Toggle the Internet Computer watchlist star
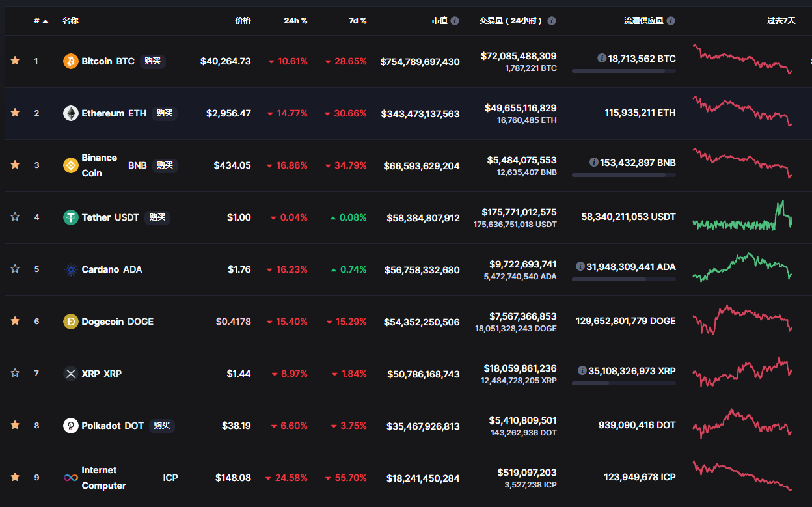The image size is (812, 507). pyautogui.click(x=15, y=477)
